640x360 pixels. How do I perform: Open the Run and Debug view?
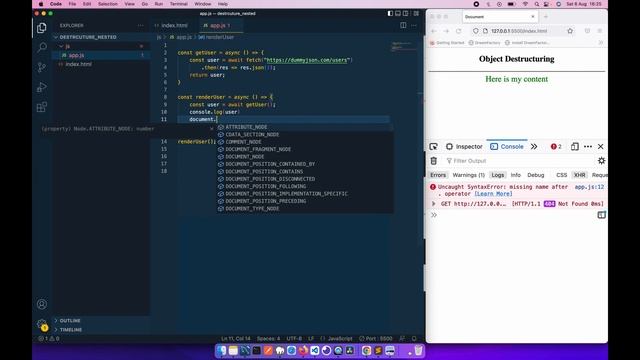coord(42,87)
